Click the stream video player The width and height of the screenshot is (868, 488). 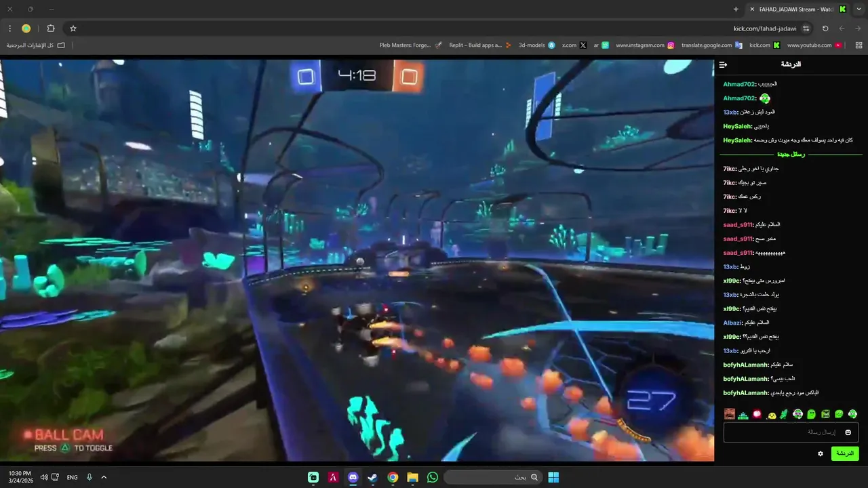[x=357, y=260]
